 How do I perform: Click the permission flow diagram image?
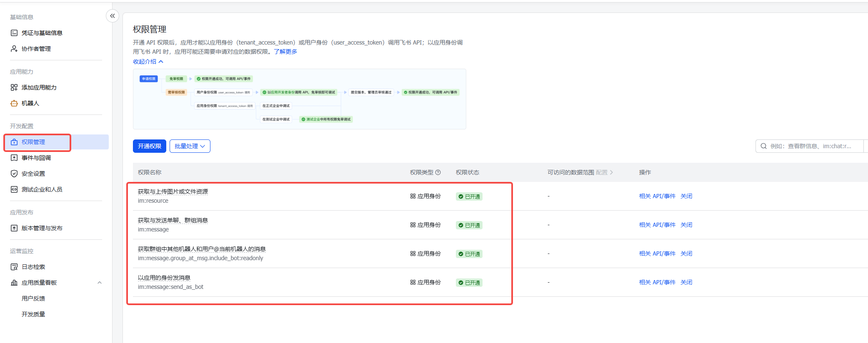299,99
